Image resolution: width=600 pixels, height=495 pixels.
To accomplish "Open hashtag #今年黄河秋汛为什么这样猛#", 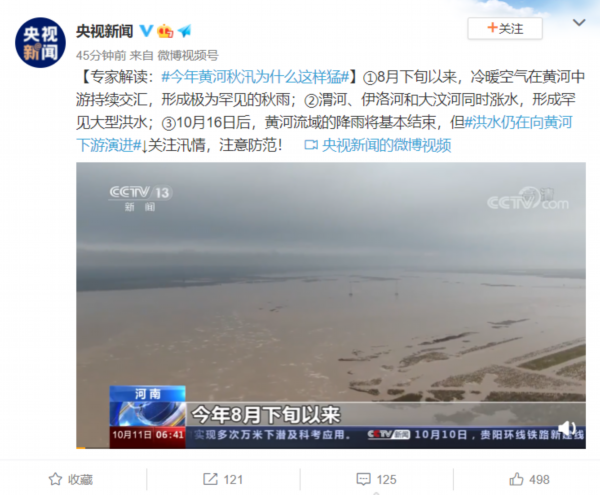I will 256,77.
